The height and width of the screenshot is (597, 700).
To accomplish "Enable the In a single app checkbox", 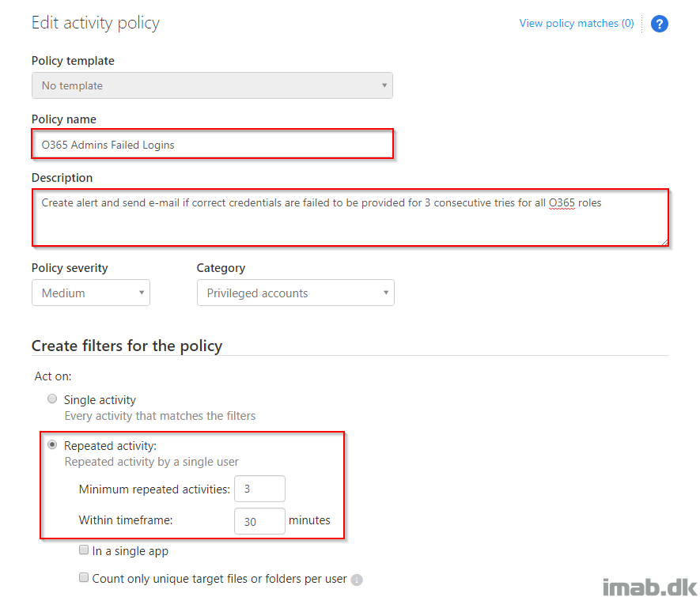I will point(84,550).
